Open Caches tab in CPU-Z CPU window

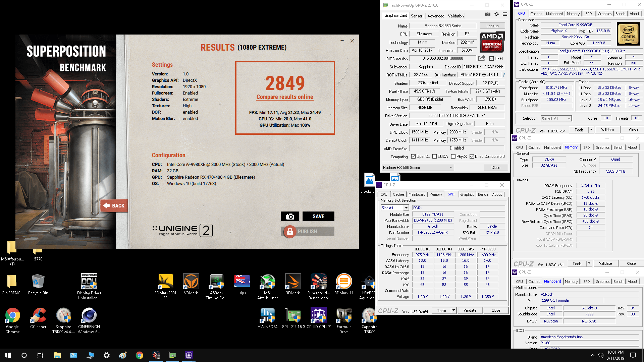coord(536,14)
